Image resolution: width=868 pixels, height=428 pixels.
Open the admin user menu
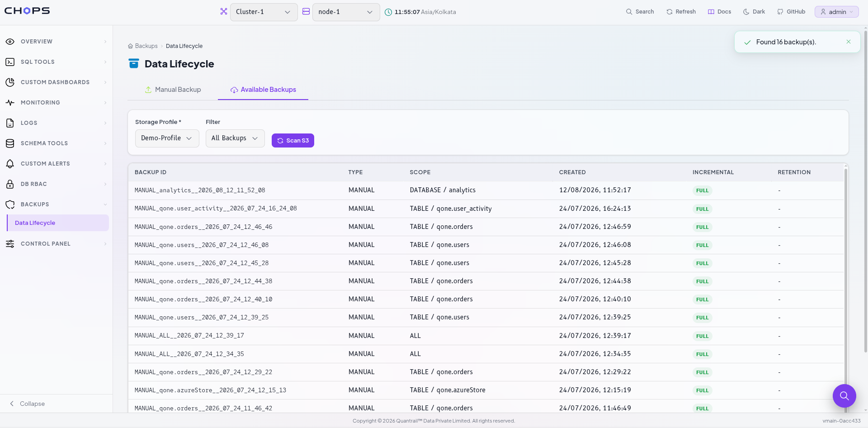point(836,12)
